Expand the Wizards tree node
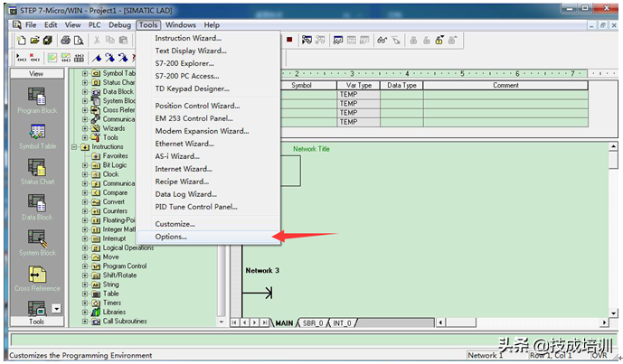This screenshot has width=623, height=364. (85, 128)
